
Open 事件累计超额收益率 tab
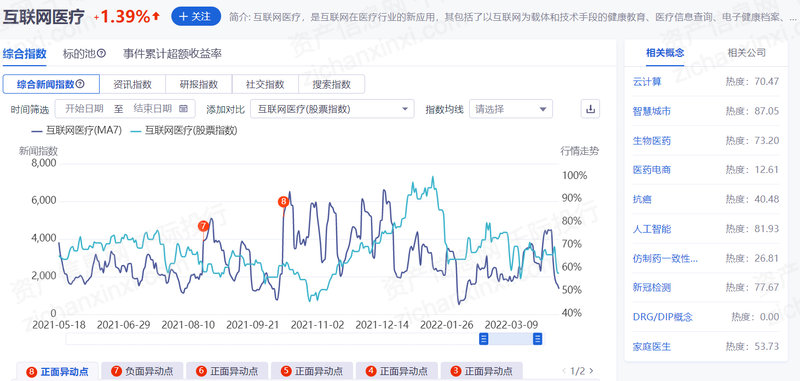click(172, 54)
